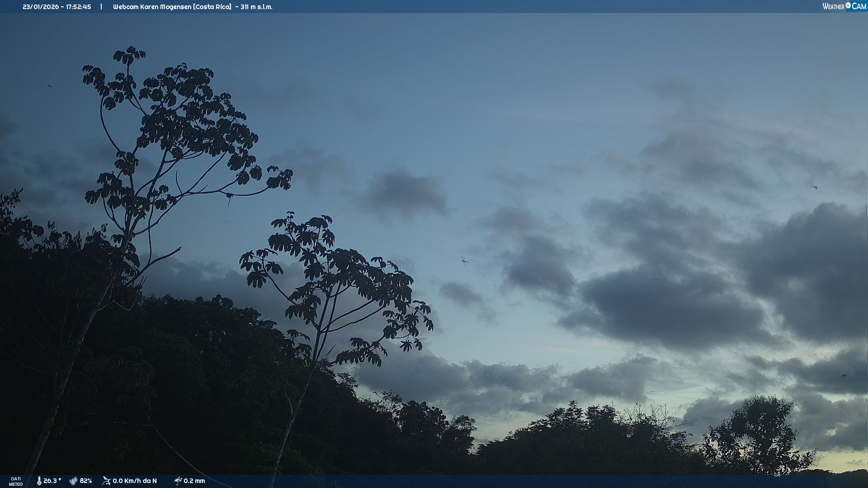The width and height of the screenshot is (868, 488).
Task: Click the 82% humidity value
Action: tap(86, 481)
